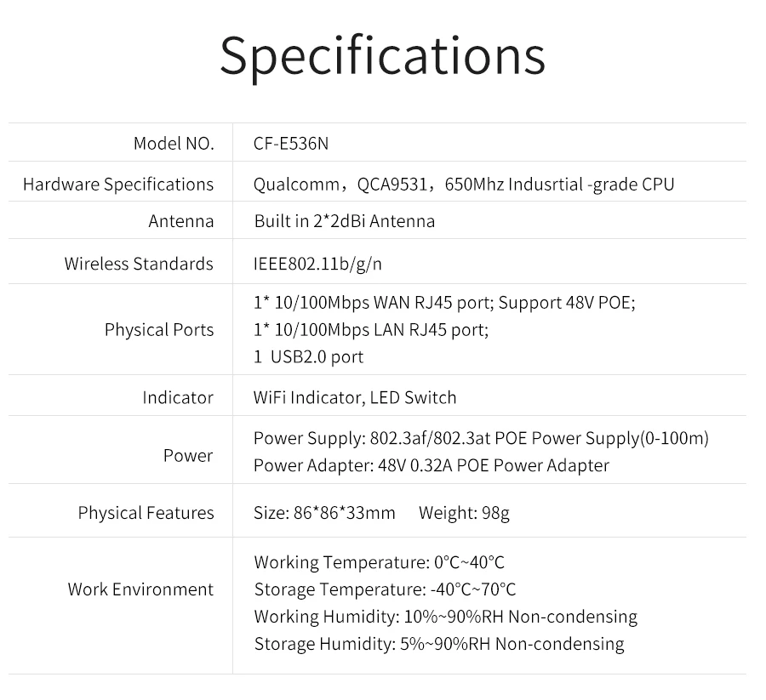Select the Model NO. label

174,144
